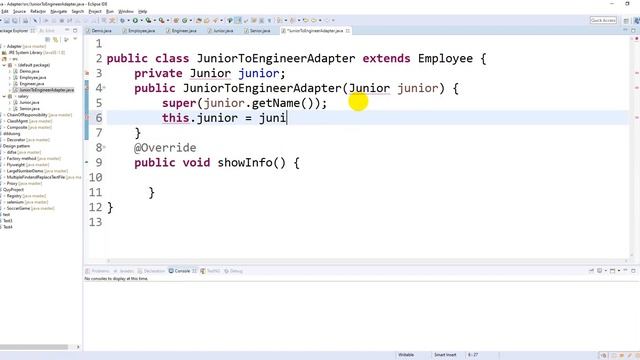Click the Package Explorer horizontal scrollbar
Screen dimensions: 640x360
[35, 347]
